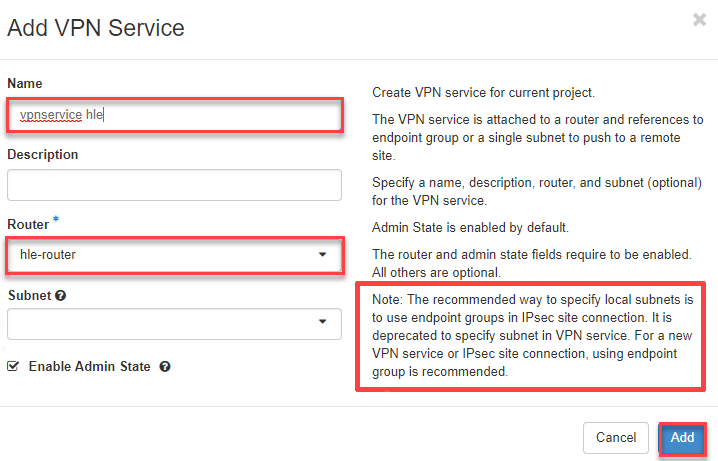Focus the Name field containing vpnservice hle
This screenshot has width=718, height=461.
pos(173,114)
